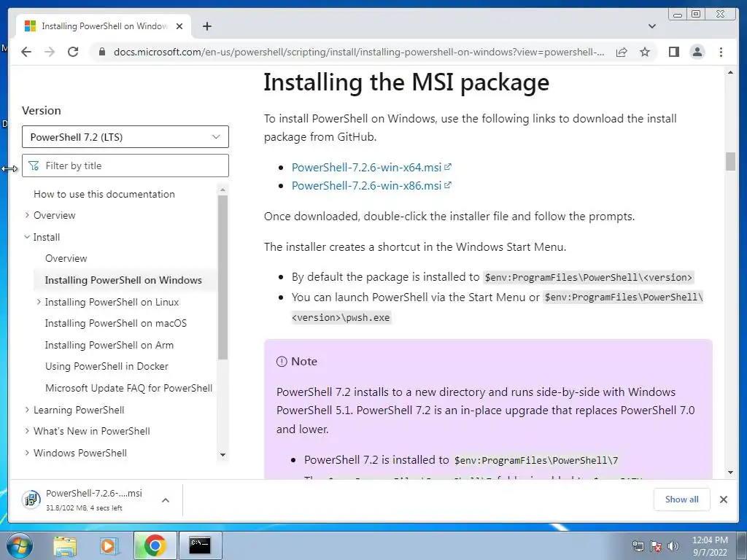Click the Note info icon
Viewport: 747px width, 560px height.
click(282, 362)
